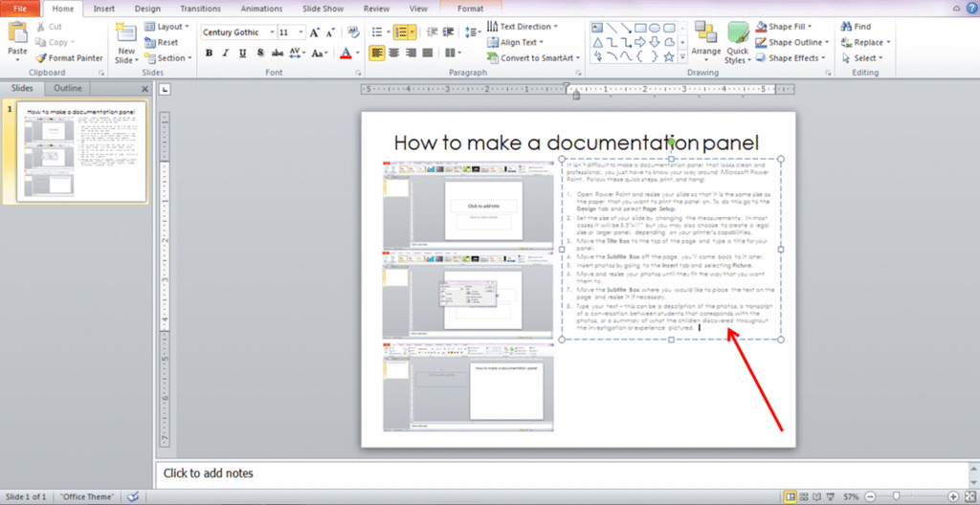
Task: Open the Arrange menu
Action: point(706,42)
